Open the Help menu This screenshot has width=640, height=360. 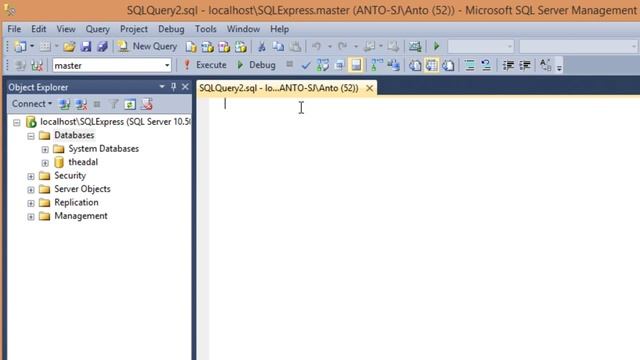click(x=279, y=29)
